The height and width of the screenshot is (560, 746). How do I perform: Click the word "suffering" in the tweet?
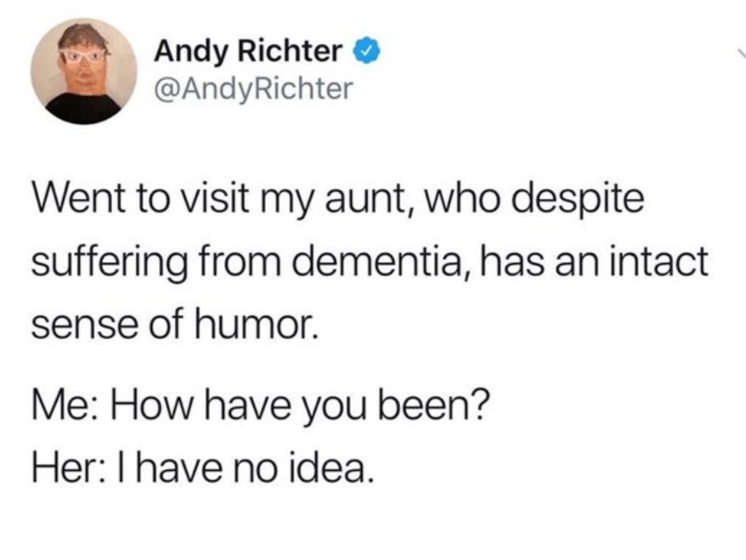point(113,263)
